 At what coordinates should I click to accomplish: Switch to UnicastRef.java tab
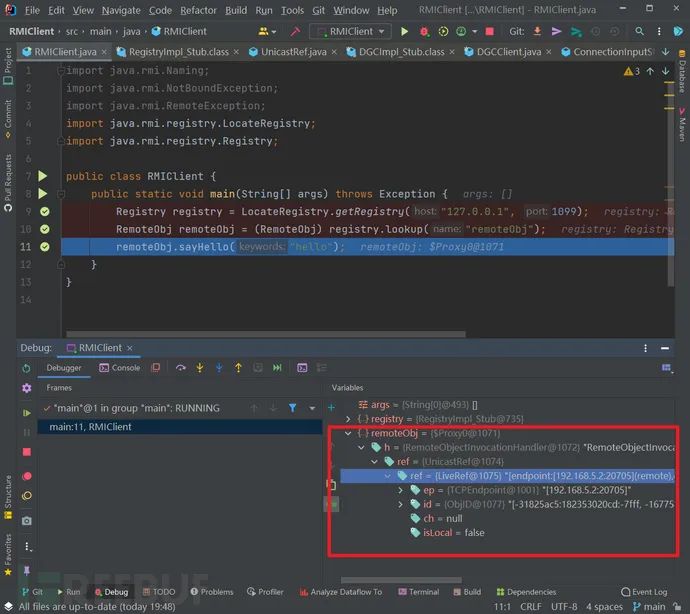click(294, 52)
